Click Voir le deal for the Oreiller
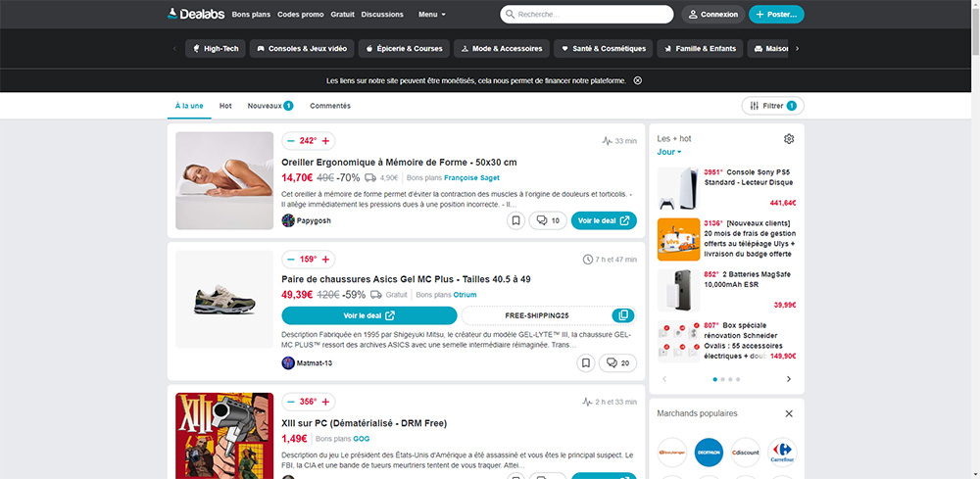The image size is (980, 479). [x=604, y=220]
